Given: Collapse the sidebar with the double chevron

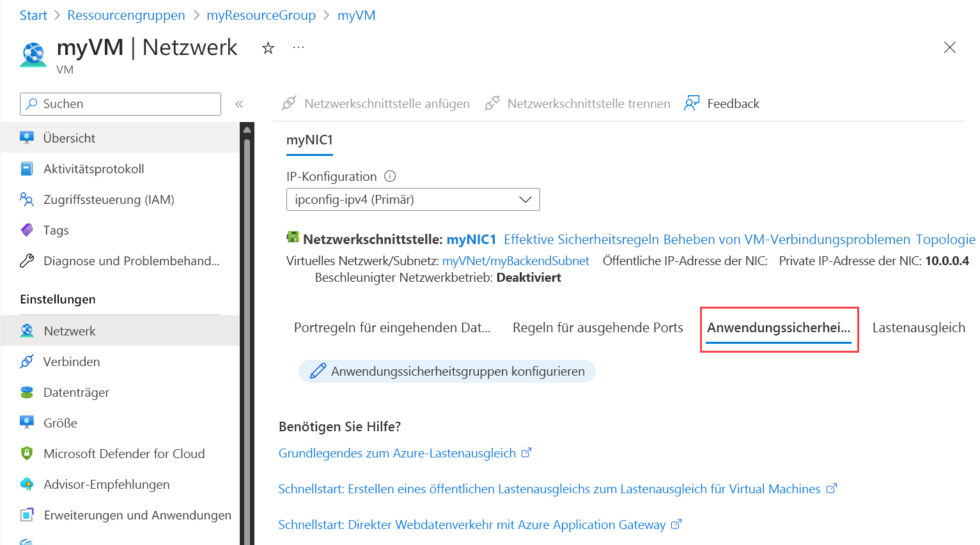Looking at the screenshot, I should point(239,104).
